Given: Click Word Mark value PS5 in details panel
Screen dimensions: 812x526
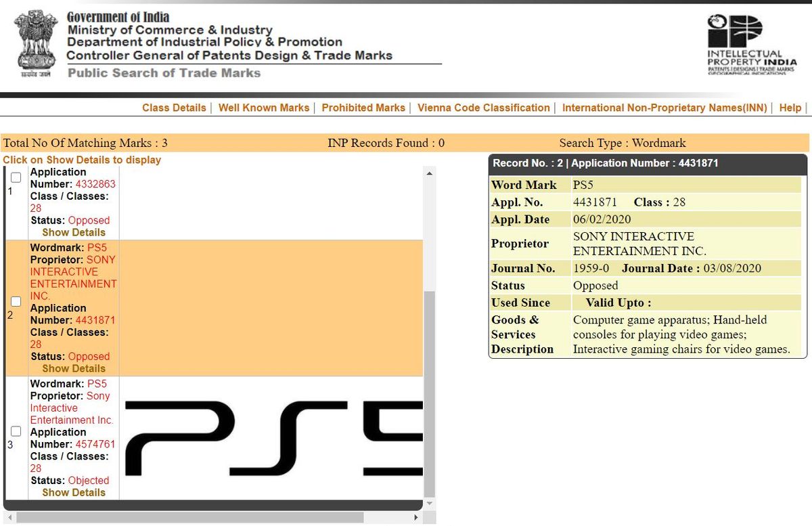Looking at the screenshot, I should click(582, 185).
